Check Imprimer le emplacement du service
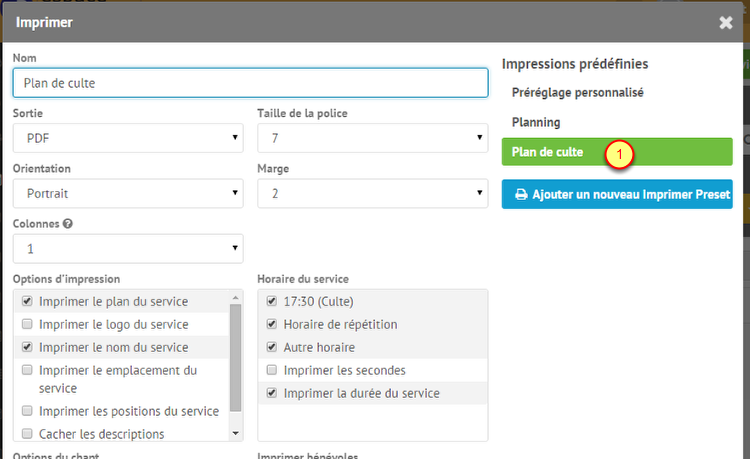The width and height of the screenshot is (750, 459). pyautogui.click(x=28, y=370)
